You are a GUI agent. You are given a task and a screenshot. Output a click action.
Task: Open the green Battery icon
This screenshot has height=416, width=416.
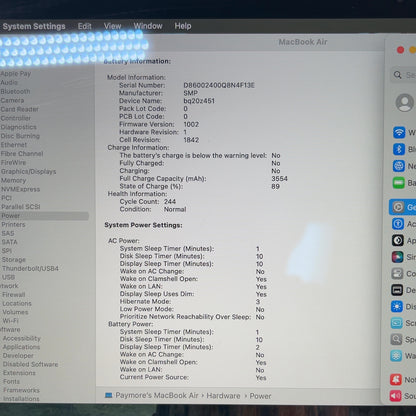pyautogui.click(x=399, y=183)
